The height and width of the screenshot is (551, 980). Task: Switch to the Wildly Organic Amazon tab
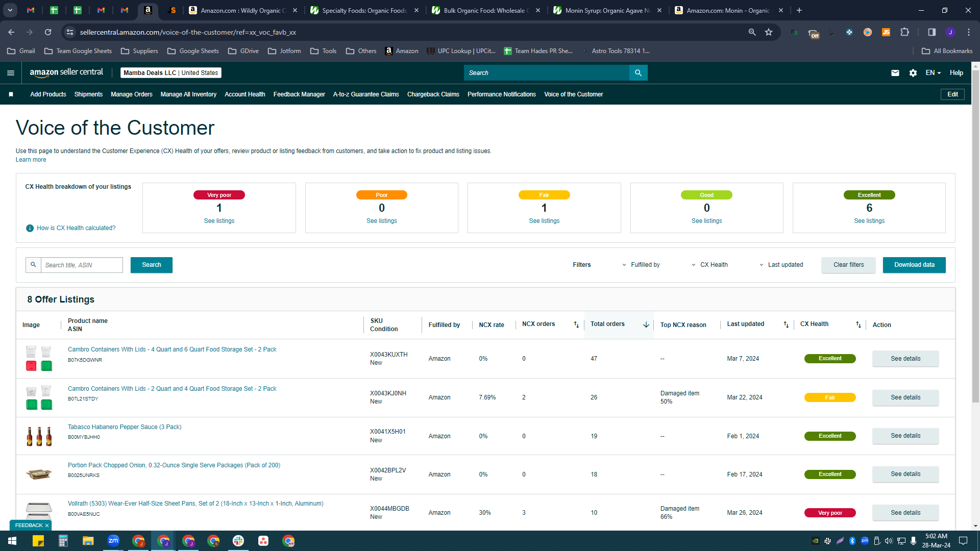[242, 10]
